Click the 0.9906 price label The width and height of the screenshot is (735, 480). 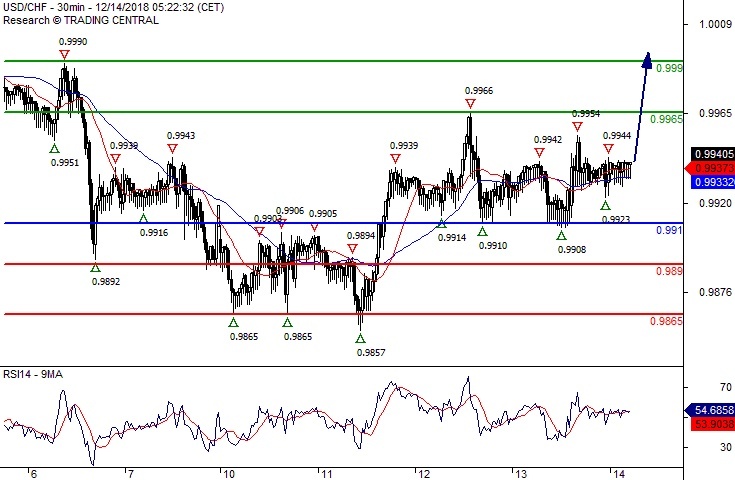[x=290, y=211]
